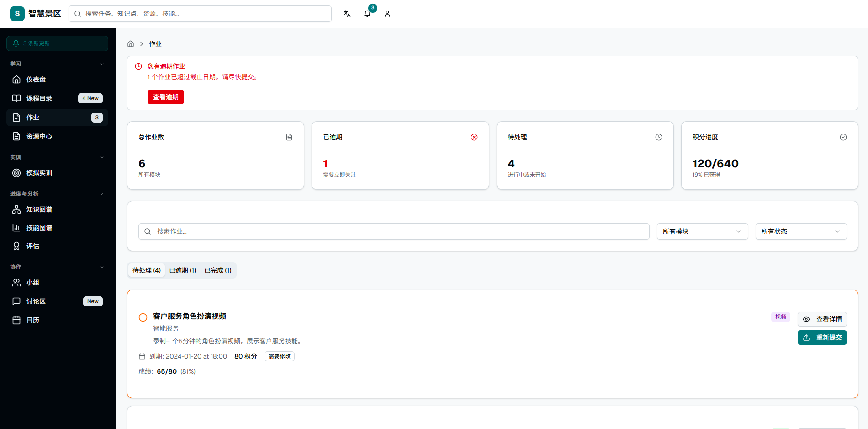Open the 所有模块 dropdown filter
Viewport: 868px width, 429px height.
pyautogui.click(x=702, y=231)
